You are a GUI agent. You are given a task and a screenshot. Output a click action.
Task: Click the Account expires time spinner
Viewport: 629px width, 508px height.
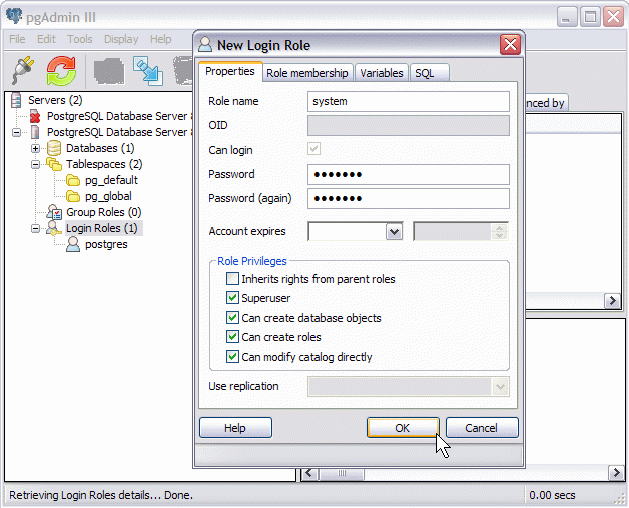(499, 232)
